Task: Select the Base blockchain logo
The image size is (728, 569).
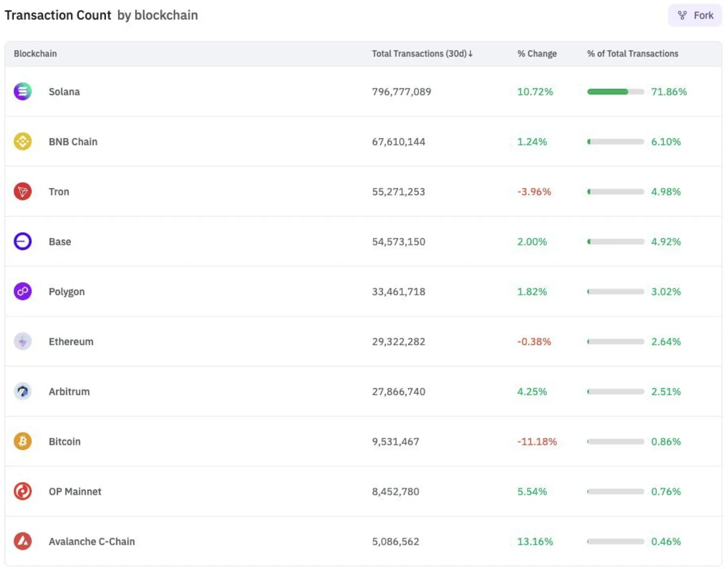Action: click(23, 242)
